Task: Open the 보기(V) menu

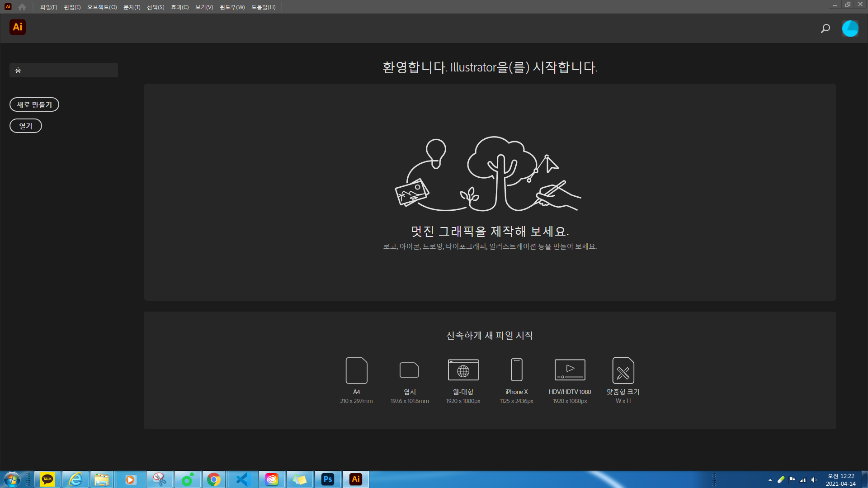Action: point(204,7)
